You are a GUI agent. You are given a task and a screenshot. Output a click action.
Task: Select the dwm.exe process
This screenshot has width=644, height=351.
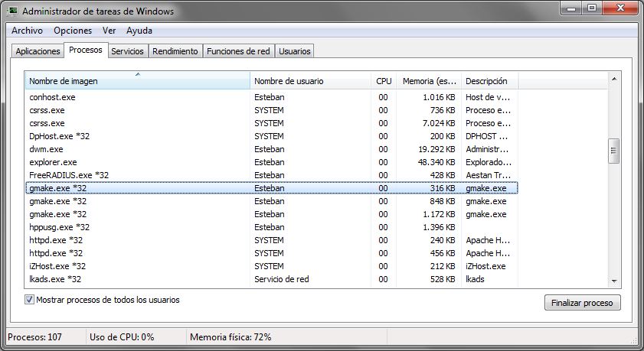coord(272,149)
